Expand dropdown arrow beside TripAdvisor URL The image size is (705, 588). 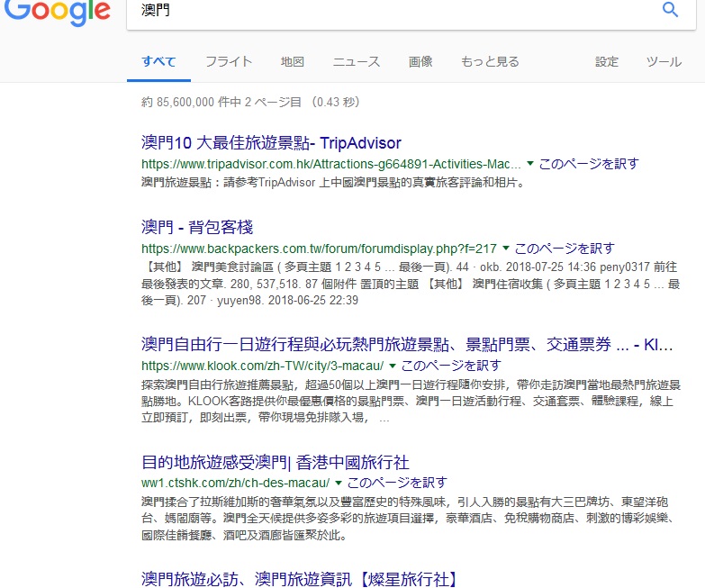pyautogui.click(x=530, y=164)
